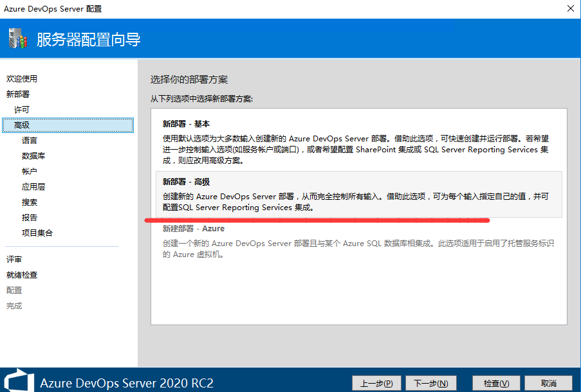Select 新部署 node in the navigation tree
The width and height of the screenshot is (581, 392).
coord(18,94)
